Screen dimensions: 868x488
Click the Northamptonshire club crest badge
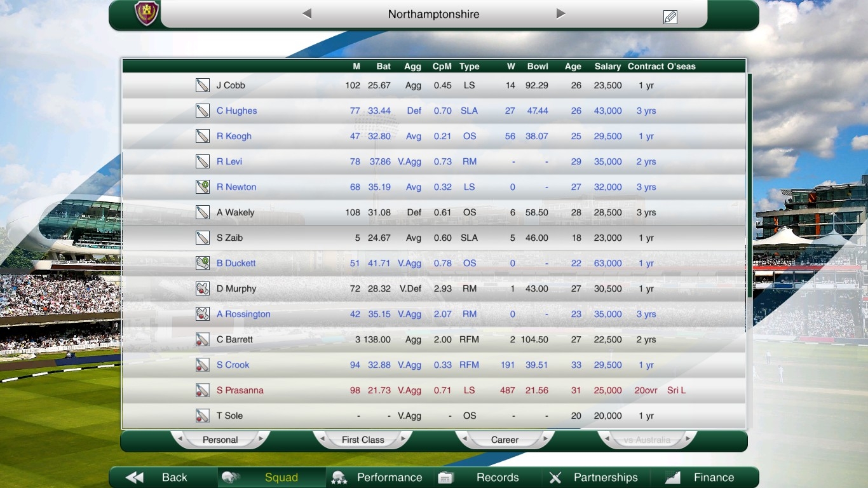tap(147, 13)
